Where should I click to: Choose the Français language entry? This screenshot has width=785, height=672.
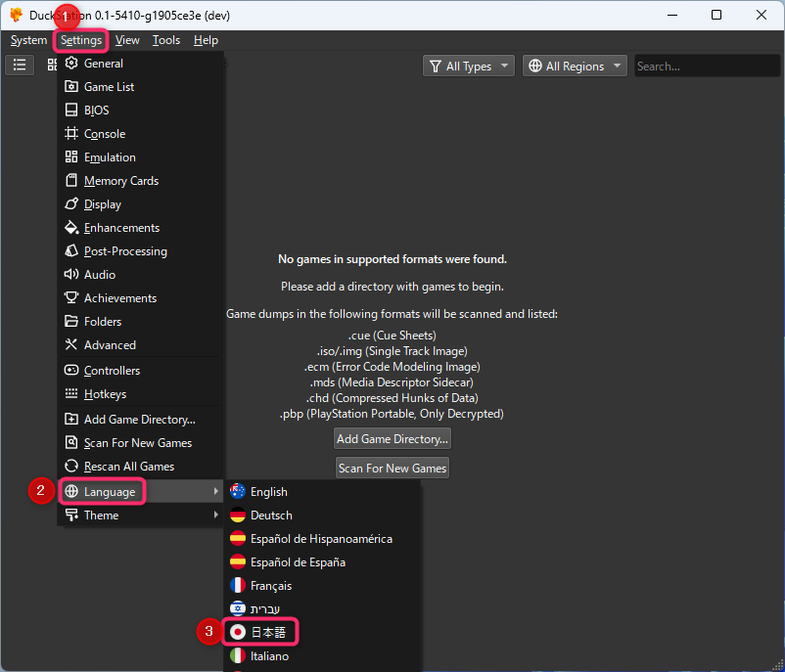(322, 586)
